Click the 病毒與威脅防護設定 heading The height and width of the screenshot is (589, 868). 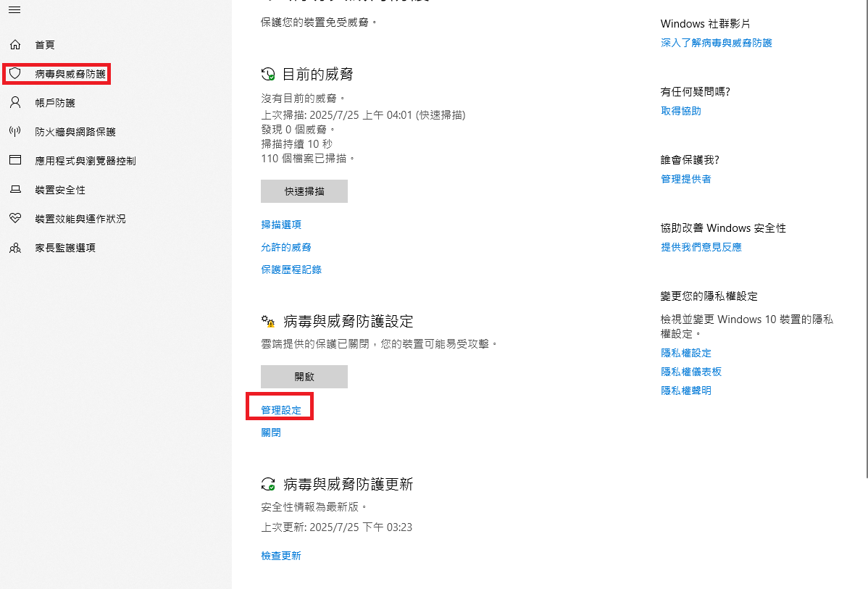tap(349, 321)
